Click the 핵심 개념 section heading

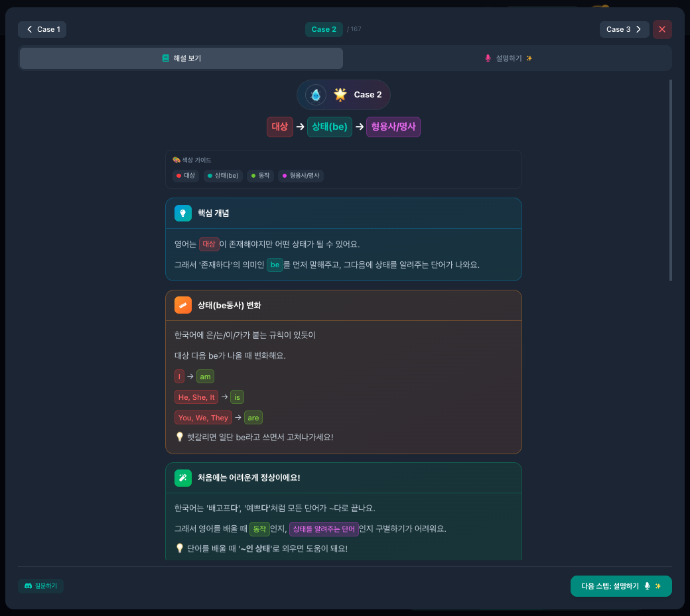(x=214, y=214)
